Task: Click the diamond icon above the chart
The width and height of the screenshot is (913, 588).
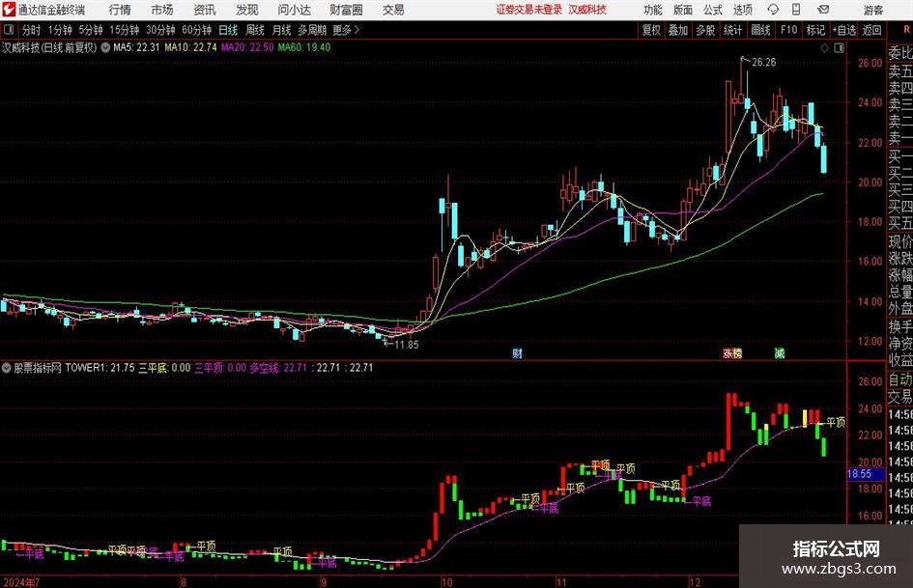Action: 824,48
